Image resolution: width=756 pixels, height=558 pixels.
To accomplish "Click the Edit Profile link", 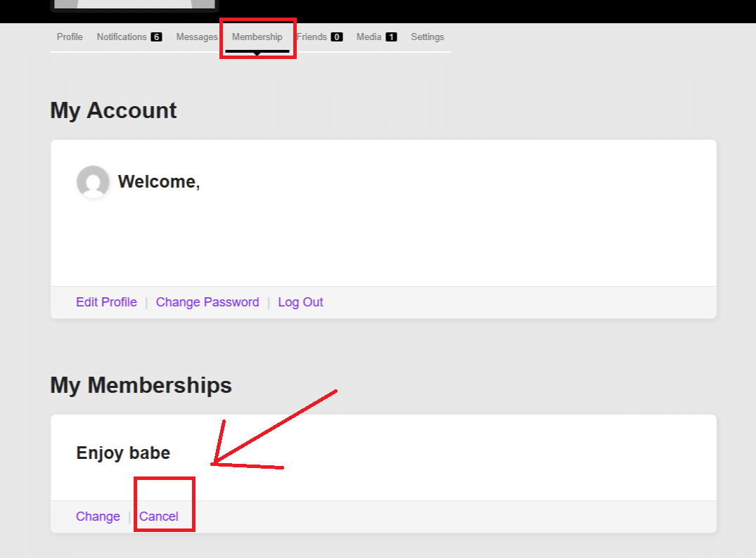I will (x=107, y=302).
